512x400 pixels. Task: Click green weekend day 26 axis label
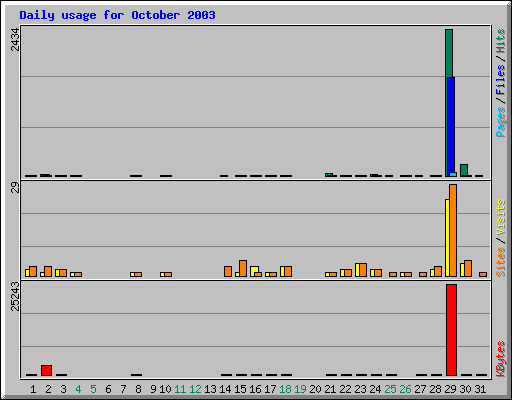click(405, 389)
